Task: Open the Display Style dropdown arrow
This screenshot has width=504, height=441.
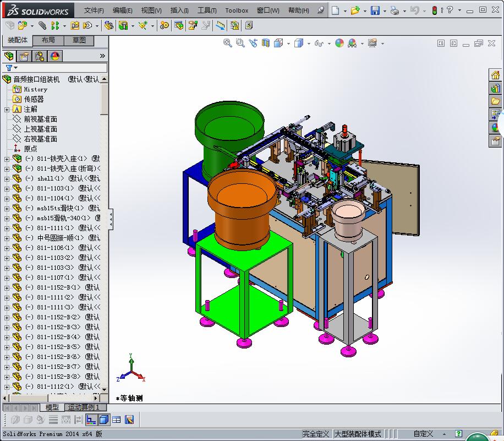Action: pyautogui.click(x=309, y=43)
